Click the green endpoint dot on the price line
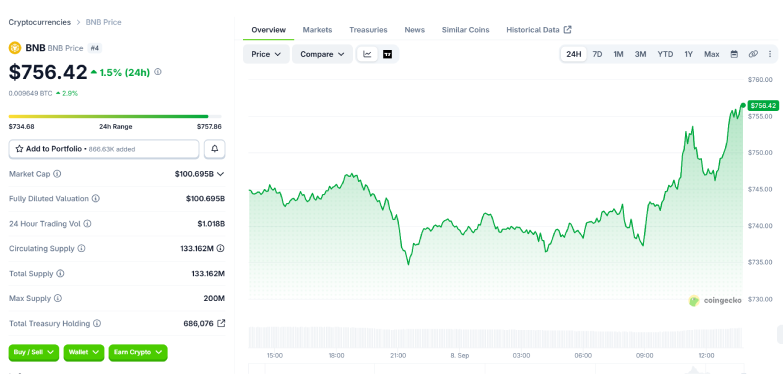The height and width of the screenshot is (388, 783). 743,105
